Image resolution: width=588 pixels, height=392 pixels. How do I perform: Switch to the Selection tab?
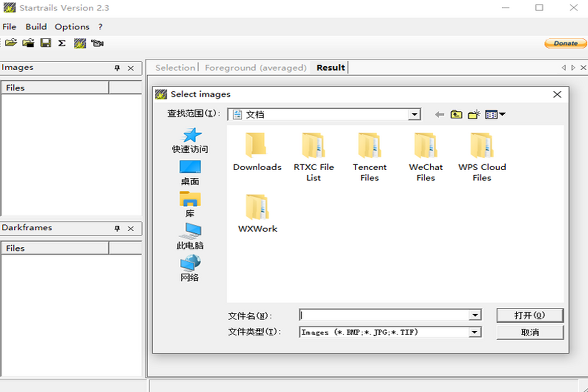[x=175, y=68]
